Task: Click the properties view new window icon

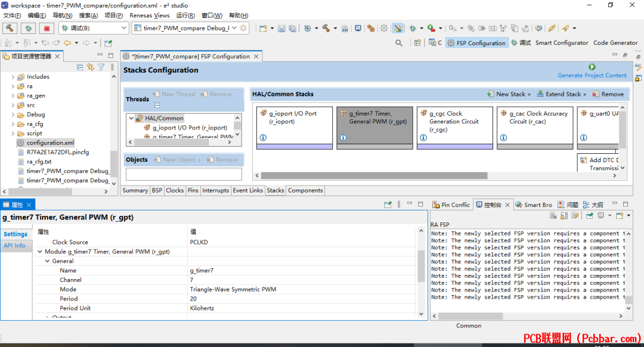Action: pos(388,205)
